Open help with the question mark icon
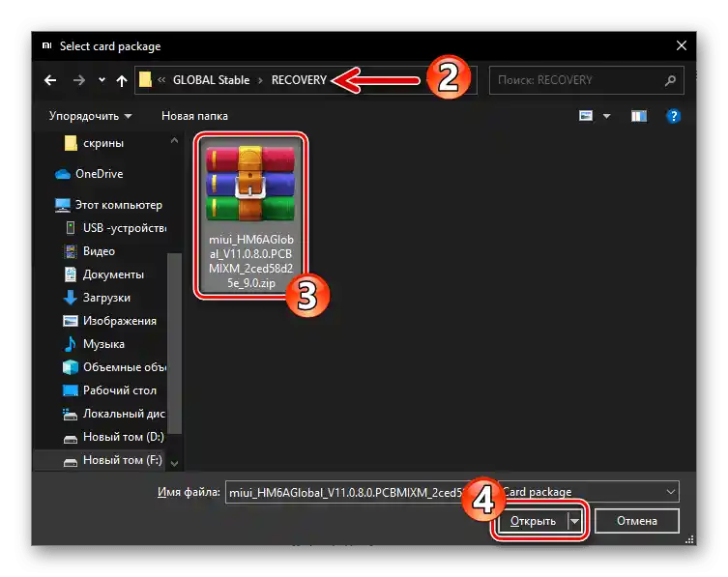The image size is (728, 577). [x=673, y=116]
